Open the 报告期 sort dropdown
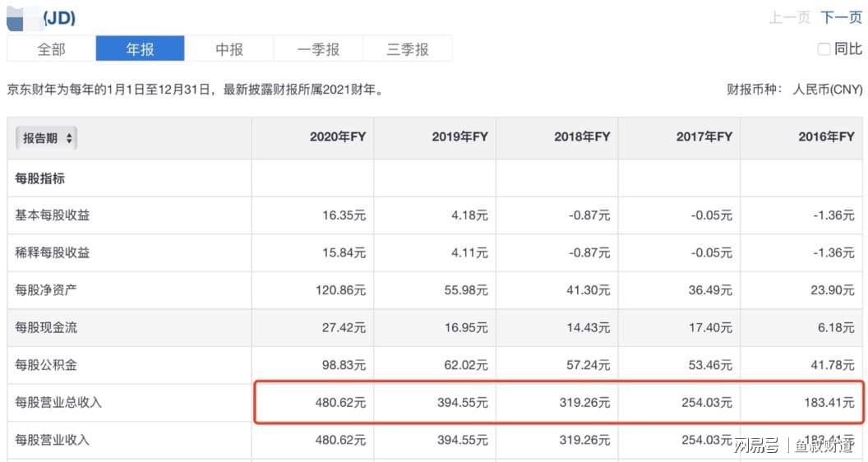This screenshot has height=462, width=868. [x=47, y=138]
